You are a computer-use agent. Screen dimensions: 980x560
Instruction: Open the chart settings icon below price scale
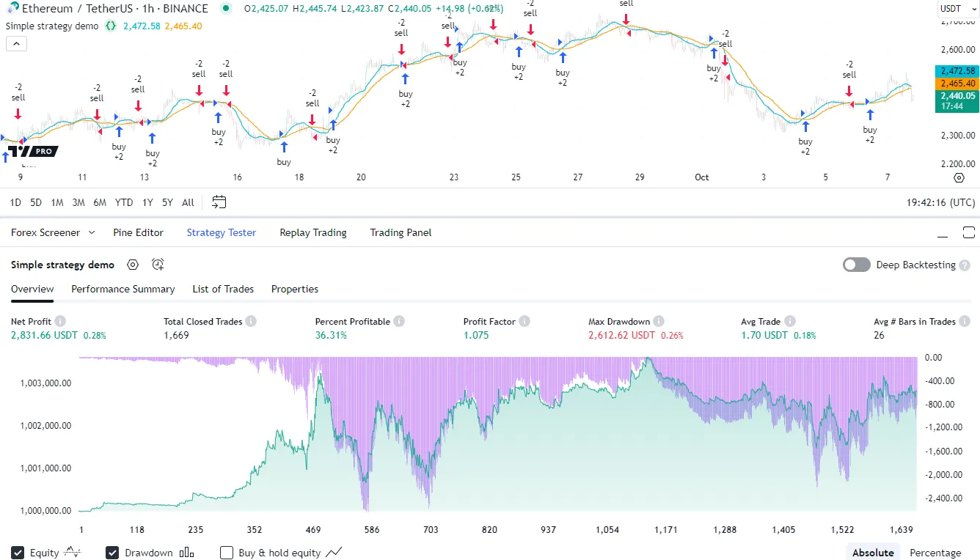[959, 177]
